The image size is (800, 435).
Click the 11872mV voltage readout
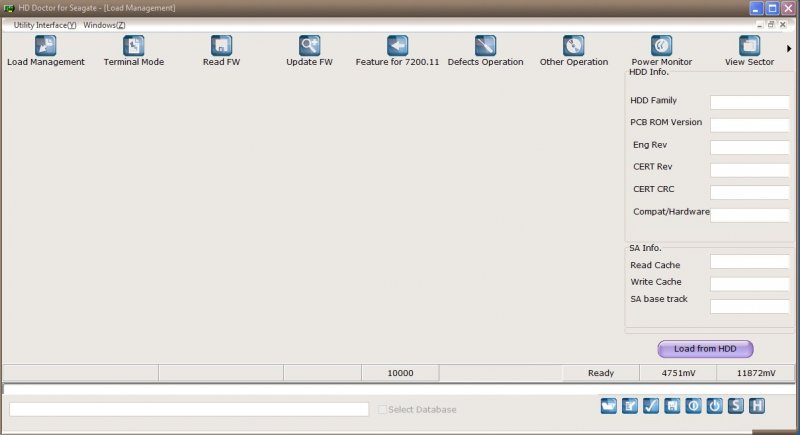756,373
